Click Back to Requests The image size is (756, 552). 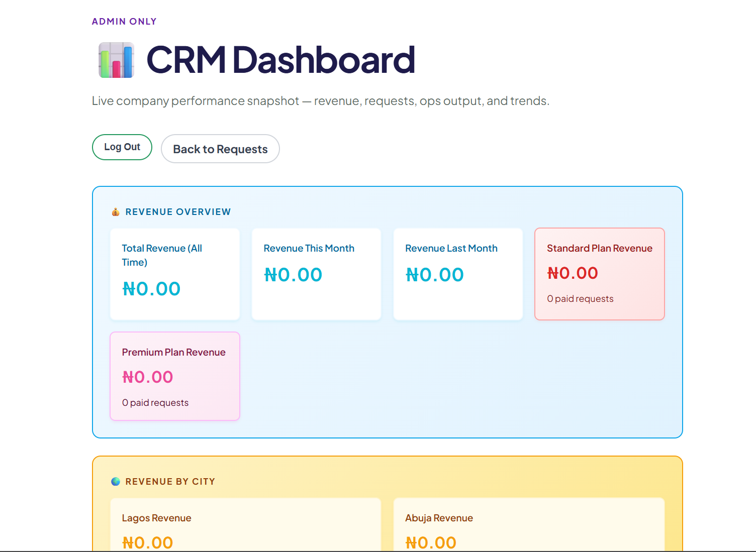[x=220, y=149]
